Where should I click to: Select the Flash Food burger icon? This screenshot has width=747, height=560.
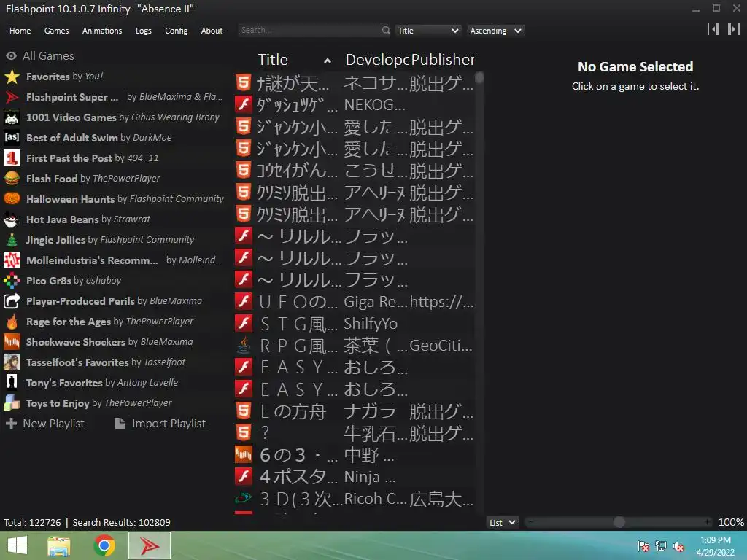[12, 179]
